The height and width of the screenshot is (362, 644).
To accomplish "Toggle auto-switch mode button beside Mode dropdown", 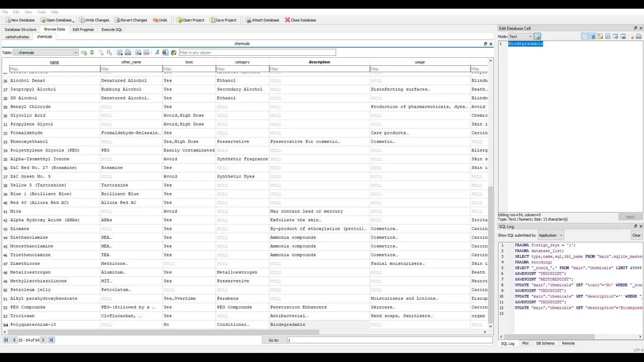I will click(x=537, y=36).
